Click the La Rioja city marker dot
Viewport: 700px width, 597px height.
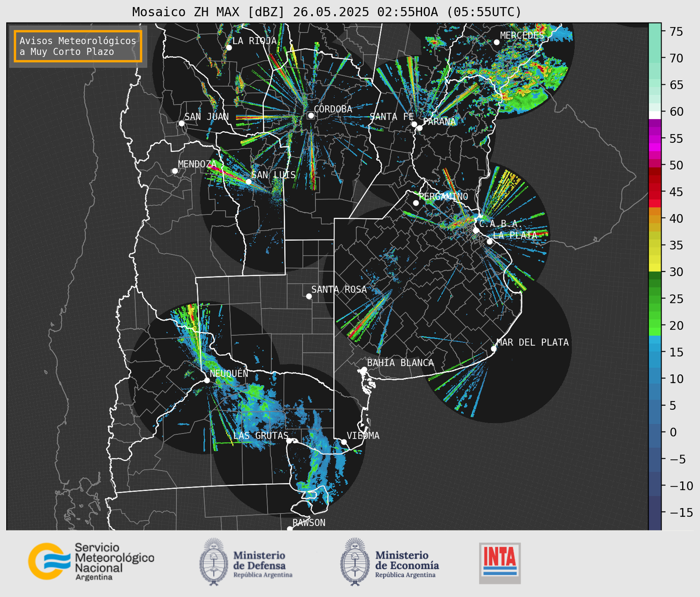(229, 47)
